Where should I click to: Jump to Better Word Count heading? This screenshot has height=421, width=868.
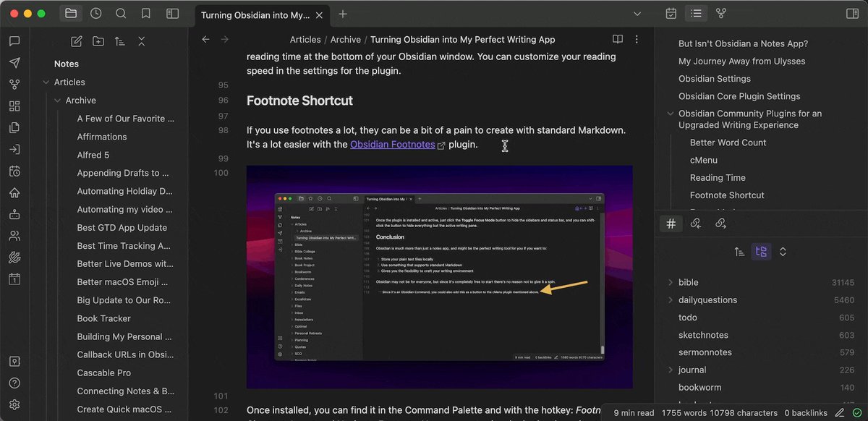[x=728, y=143]
